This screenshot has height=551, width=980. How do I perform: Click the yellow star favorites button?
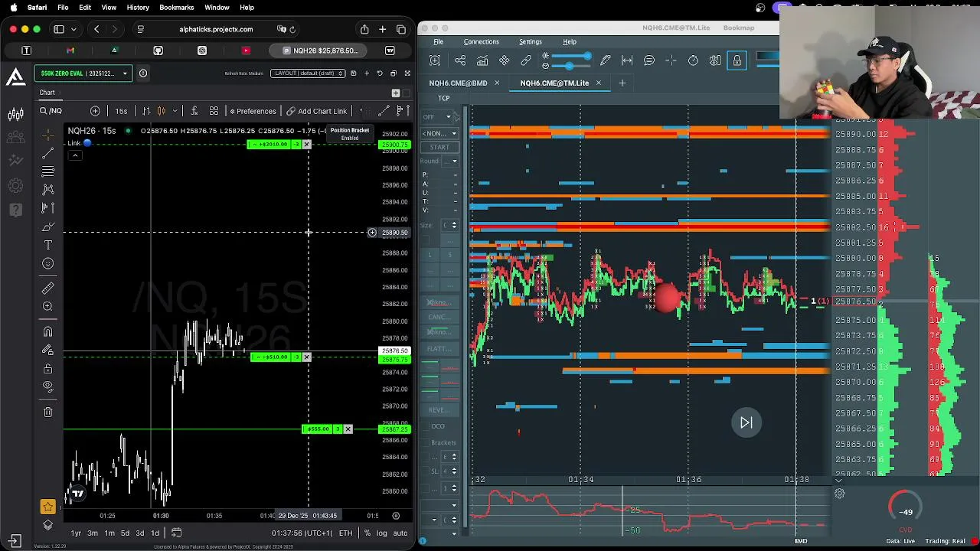tap(48, 507)
